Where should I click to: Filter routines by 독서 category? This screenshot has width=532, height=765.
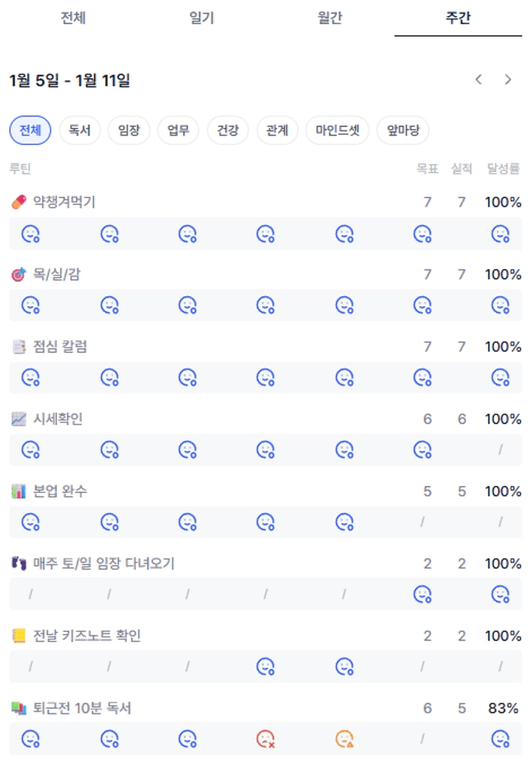80,131
